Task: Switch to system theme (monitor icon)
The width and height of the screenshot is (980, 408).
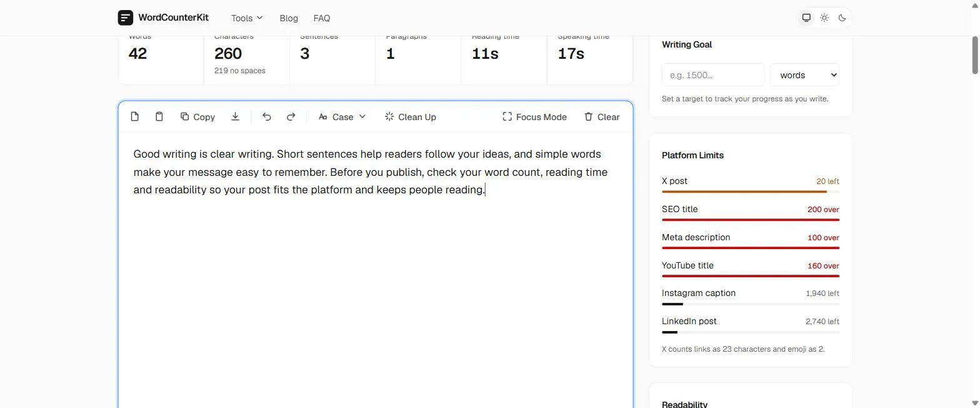Action: pyautogui.click(x=807, y=18)
